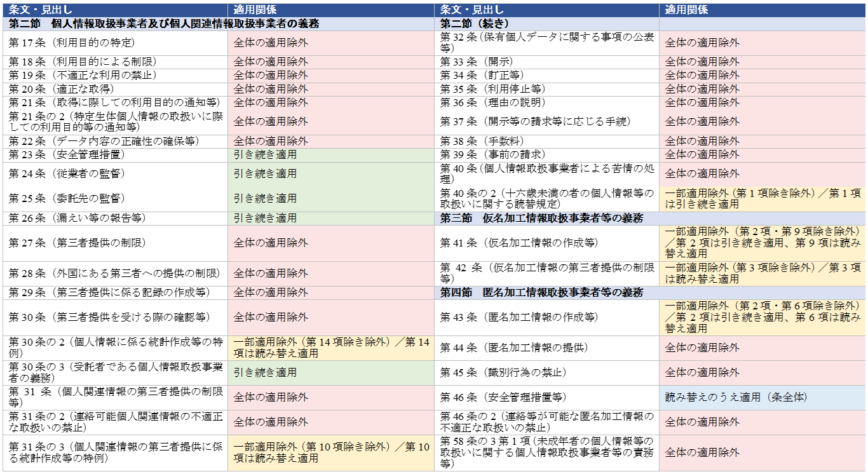Screen dimensions: 868x474
Task: Select the 第58条の3第1項 cell
Action: pos(547,453)
